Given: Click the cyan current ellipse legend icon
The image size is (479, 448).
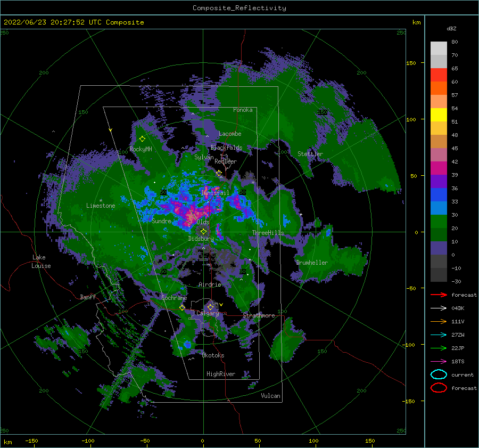Looking at the screenshot, I should pos(439,374).
